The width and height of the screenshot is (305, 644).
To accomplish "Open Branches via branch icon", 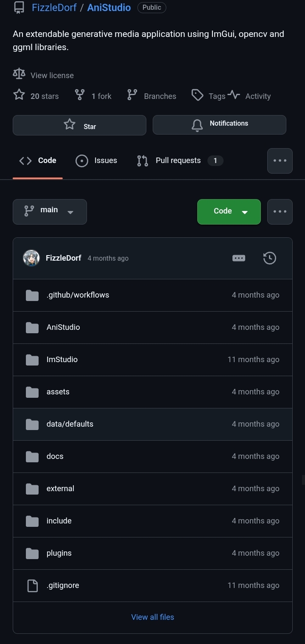I will click(132, 95).
